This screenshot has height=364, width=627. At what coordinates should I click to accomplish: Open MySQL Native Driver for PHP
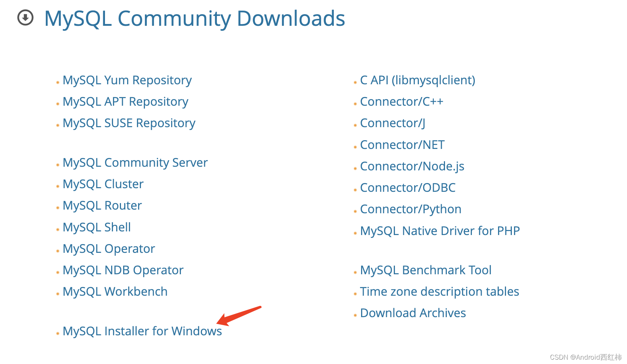pos(440,231)
